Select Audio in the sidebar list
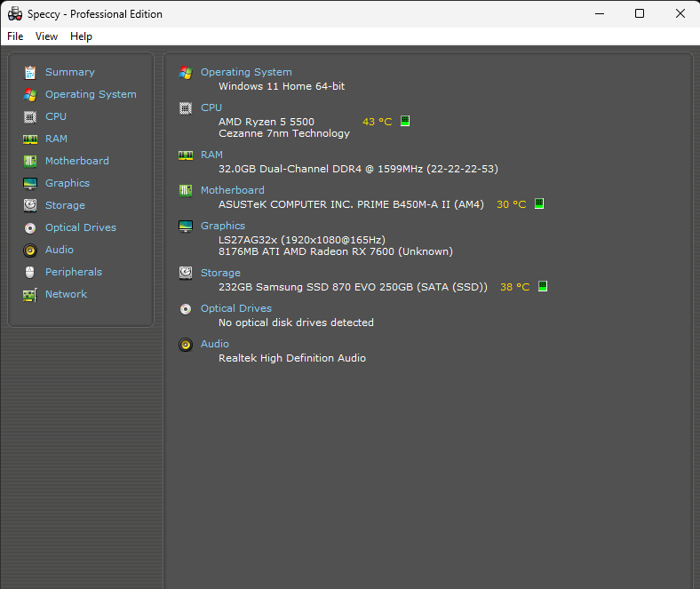 coord(60,250)
